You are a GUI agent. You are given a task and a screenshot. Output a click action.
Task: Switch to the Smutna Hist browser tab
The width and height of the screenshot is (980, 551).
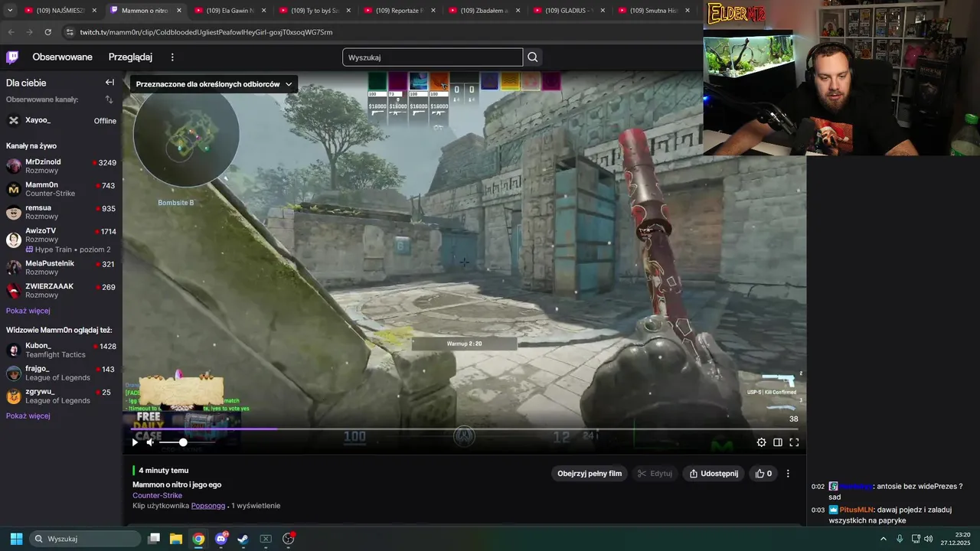point(655,11)
